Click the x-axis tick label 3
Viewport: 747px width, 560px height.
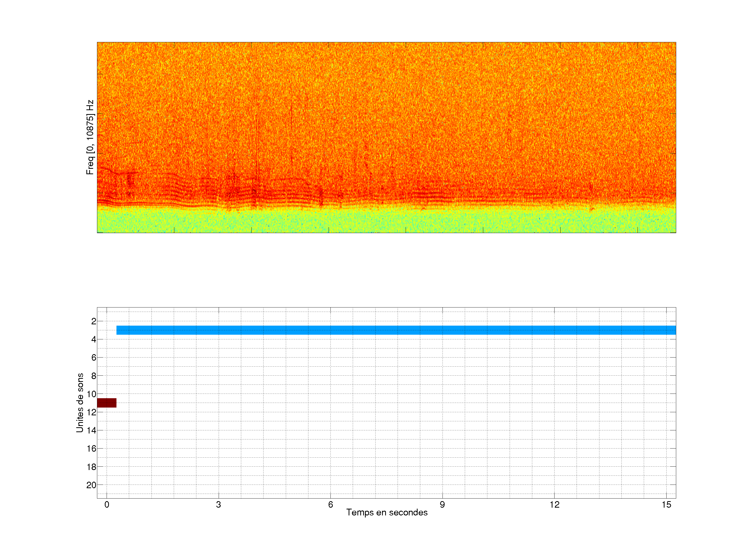(x=218, y=505)
